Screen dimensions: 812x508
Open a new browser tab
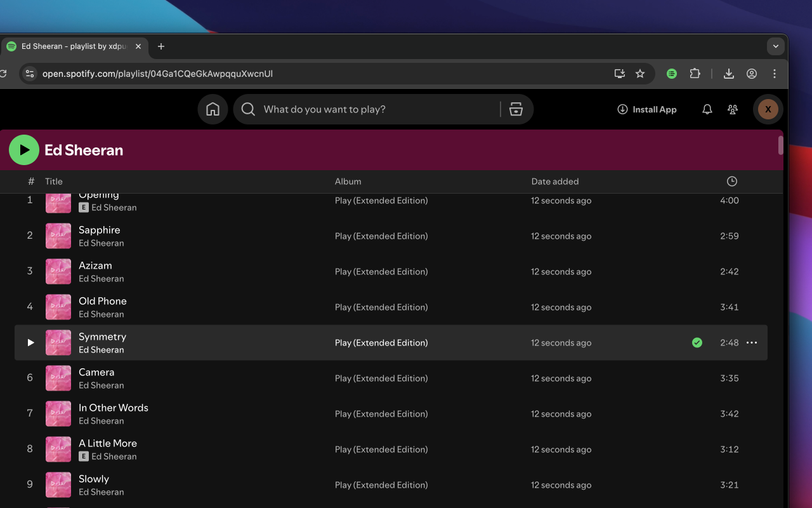tap(161, 46)
